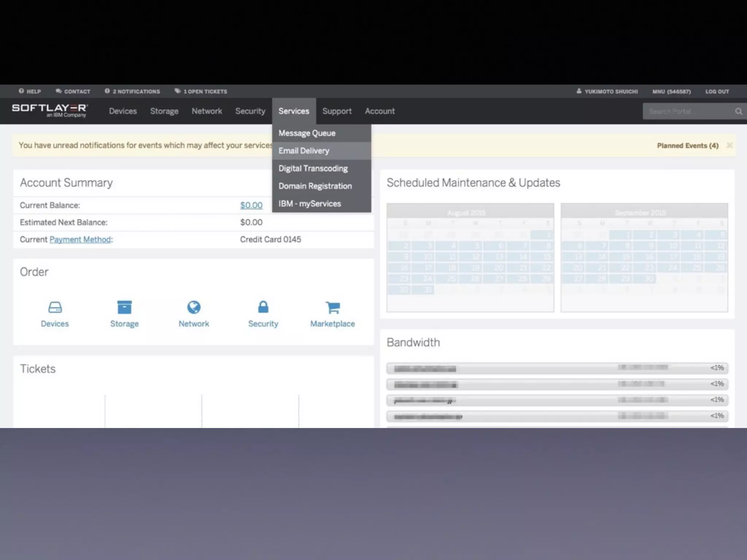Image resolution: width=747 pixels, height=560 pixels.
Task: Order Network via the globe icon
Action: 194,307
